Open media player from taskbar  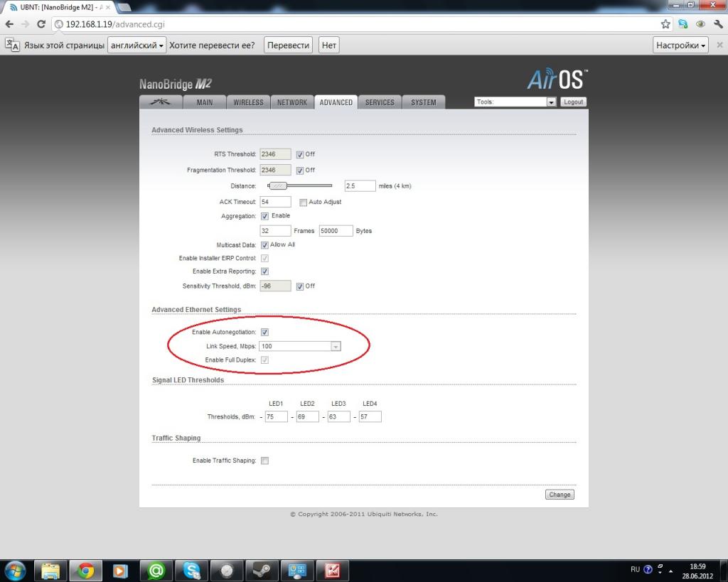(x=120, y=571)
